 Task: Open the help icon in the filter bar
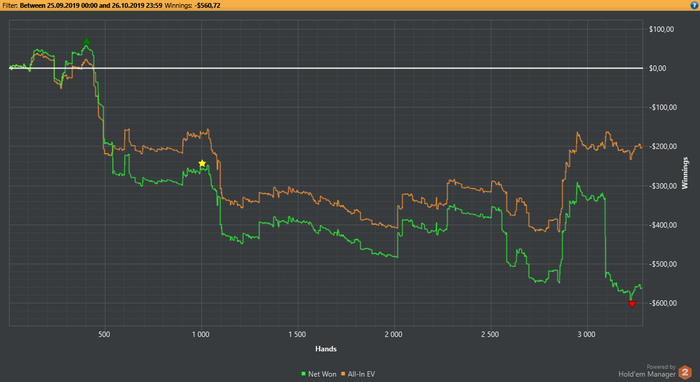[x=695, y=5]
